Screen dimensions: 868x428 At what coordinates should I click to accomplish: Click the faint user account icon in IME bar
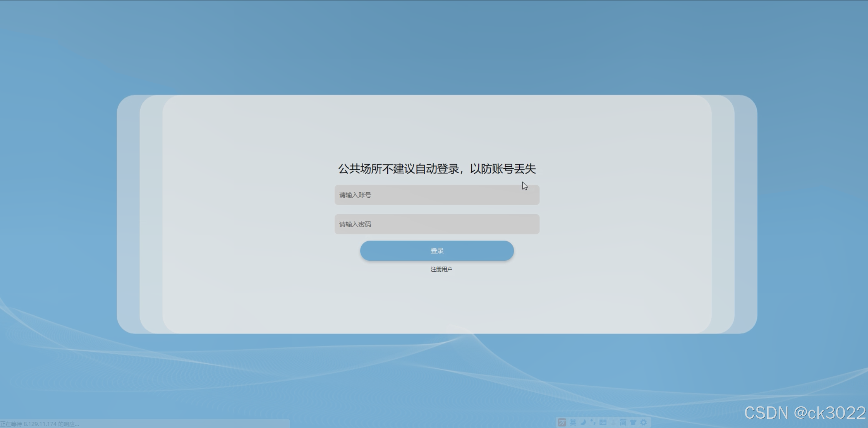click(x=613, y=423)
